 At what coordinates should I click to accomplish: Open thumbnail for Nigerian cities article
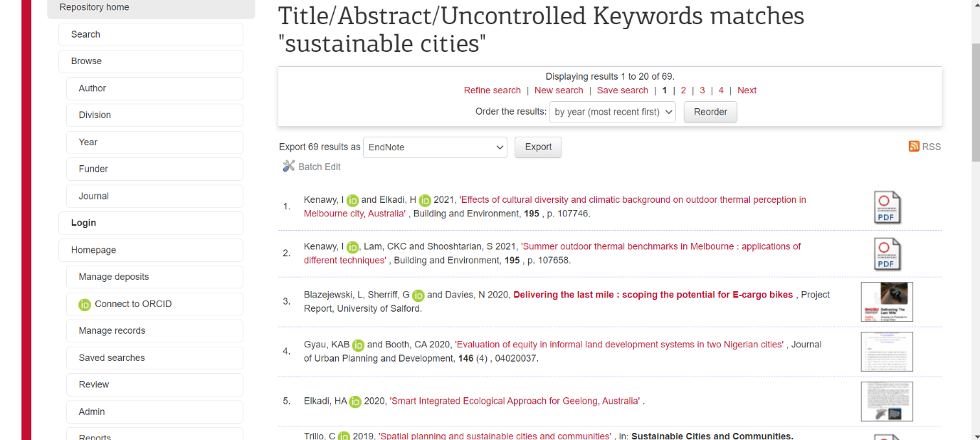click(886, 352)
